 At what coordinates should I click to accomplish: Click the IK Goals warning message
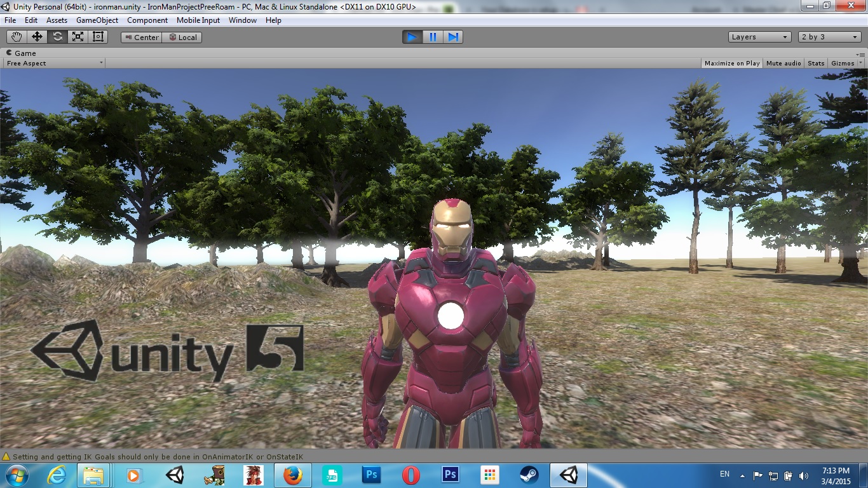point(158,457)
